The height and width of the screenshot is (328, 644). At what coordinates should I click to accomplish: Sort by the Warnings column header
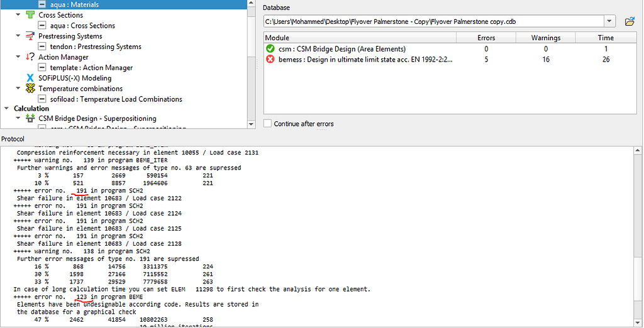545,38
